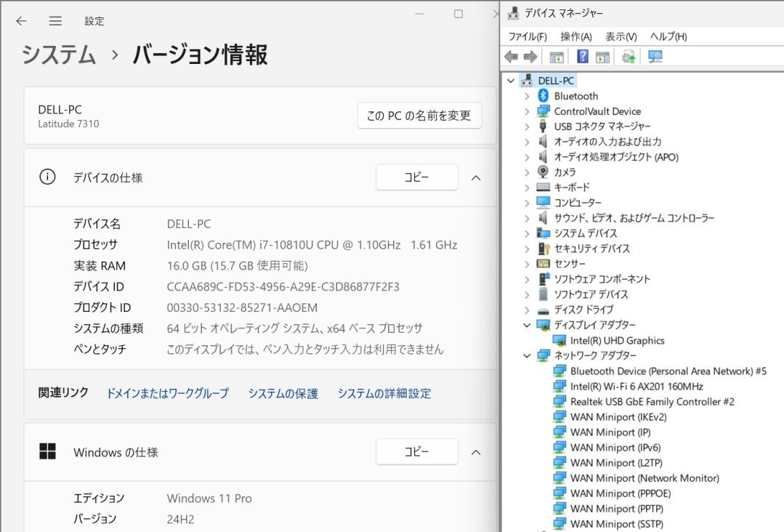Click システム breadcrumb in Settings header
Image resolution: width=784 pixels, height=532 pixels.
59,54
